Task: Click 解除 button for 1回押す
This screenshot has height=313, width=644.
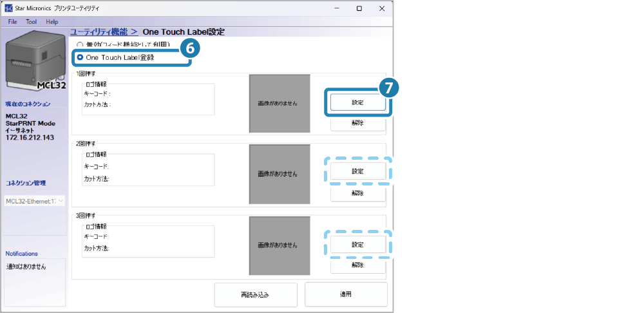Action: [357, 123]
